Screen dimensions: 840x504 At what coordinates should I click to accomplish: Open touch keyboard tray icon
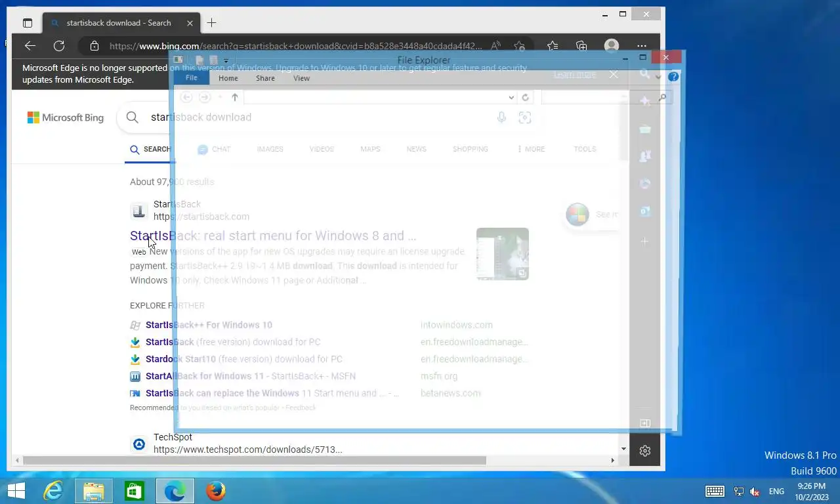tap(715, 492)
